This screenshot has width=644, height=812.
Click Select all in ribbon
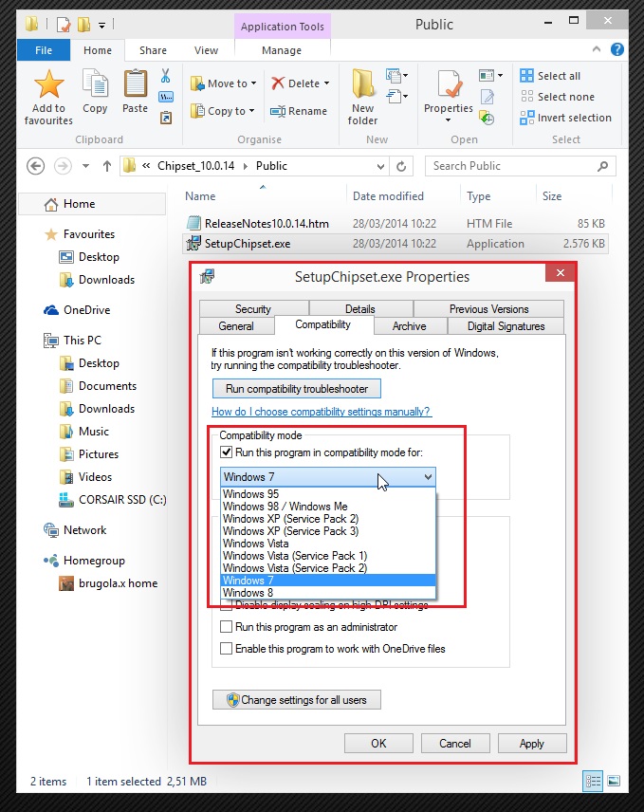coord(550,76)
